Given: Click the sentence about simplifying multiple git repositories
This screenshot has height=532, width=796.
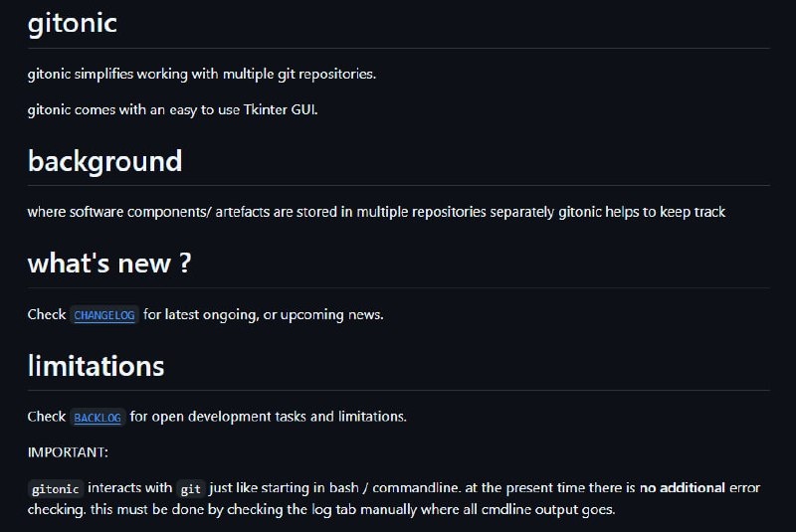Looking at the screenshot, I should pos(202,74).
